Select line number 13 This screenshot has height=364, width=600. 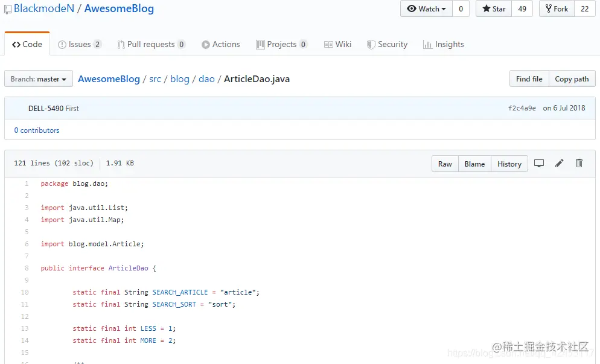25,328
